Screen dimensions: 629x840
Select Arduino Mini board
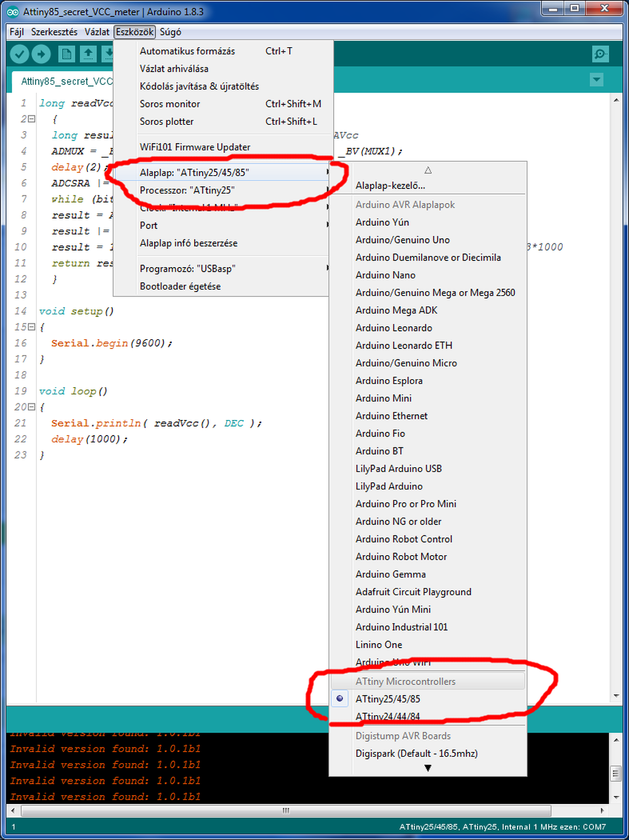point(428,398)
